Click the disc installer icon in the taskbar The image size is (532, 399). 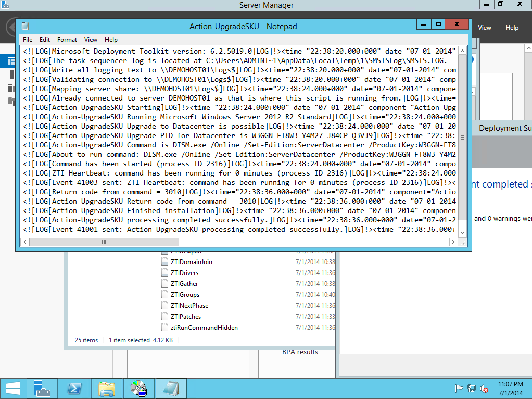(x=138, y=389)
